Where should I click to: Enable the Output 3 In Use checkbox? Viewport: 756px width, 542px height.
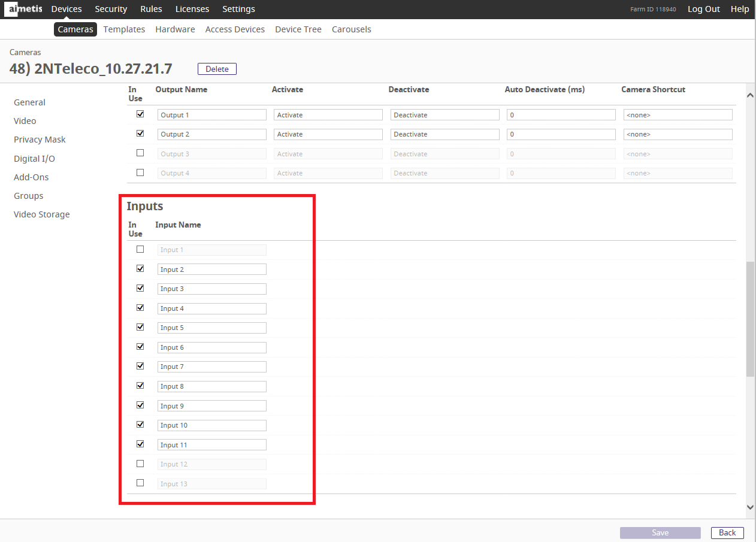(140, 153)
